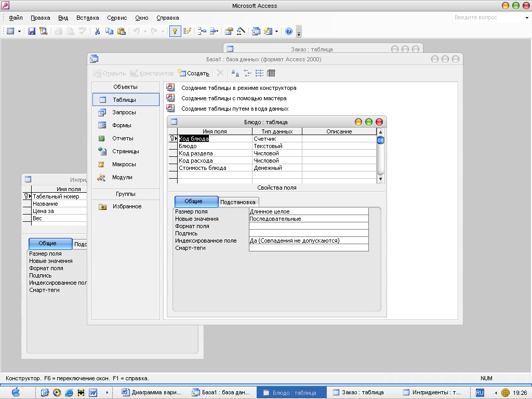Open the Вид menu
This screenshot has height=399, width=532.
pos(63,18)
